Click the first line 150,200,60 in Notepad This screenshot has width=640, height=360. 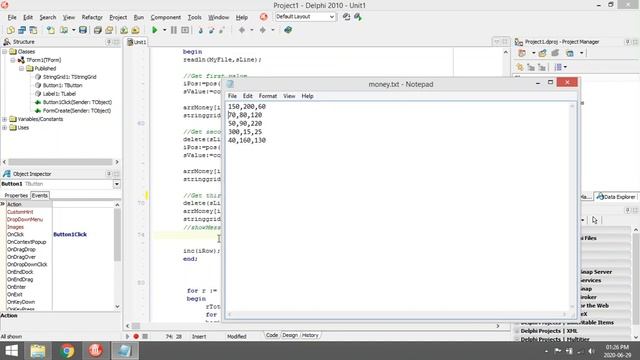[x=247, y=107]
